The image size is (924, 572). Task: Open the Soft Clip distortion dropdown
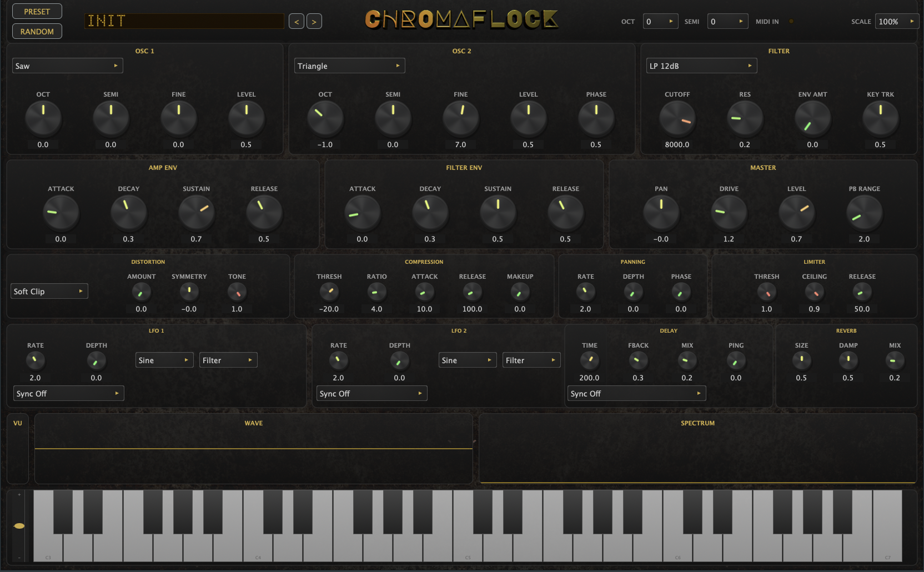(49, 291)
